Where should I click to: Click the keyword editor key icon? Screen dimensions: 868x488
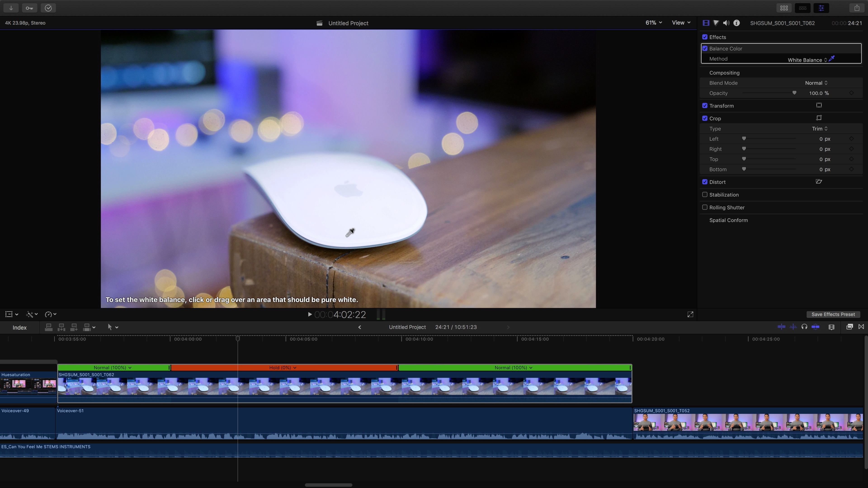(29, 8)
